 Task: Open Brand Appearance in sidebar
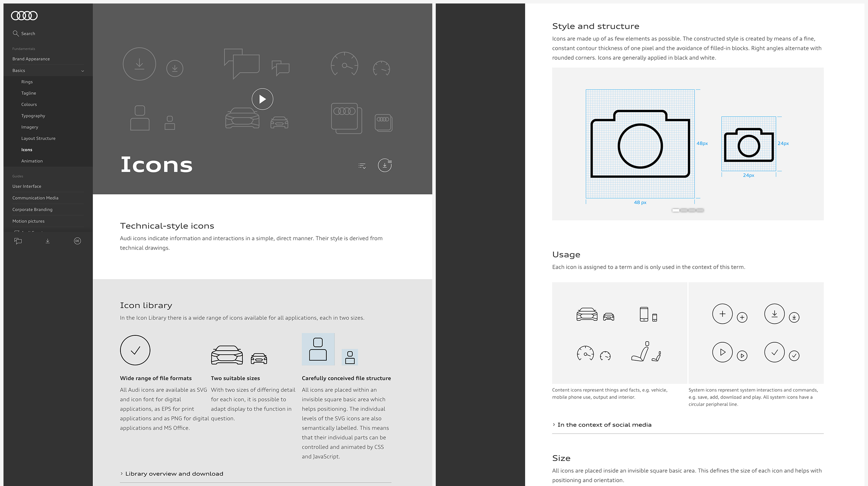click(31, 59)
